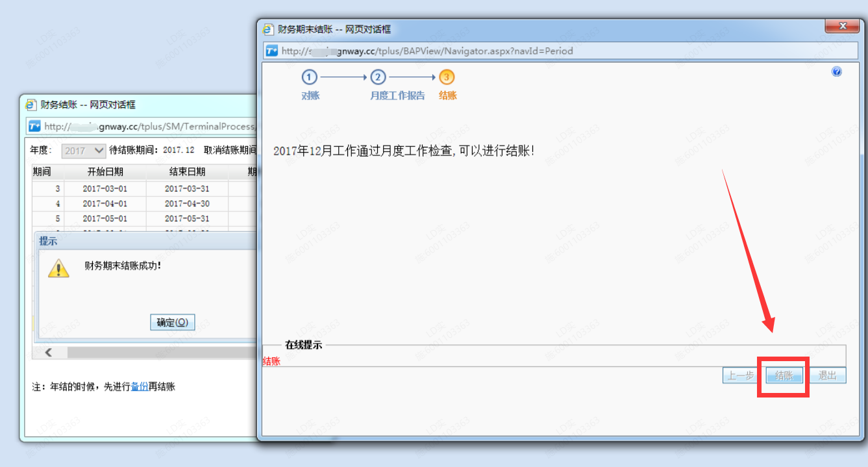Click the red 结账 online hint text

271,362
